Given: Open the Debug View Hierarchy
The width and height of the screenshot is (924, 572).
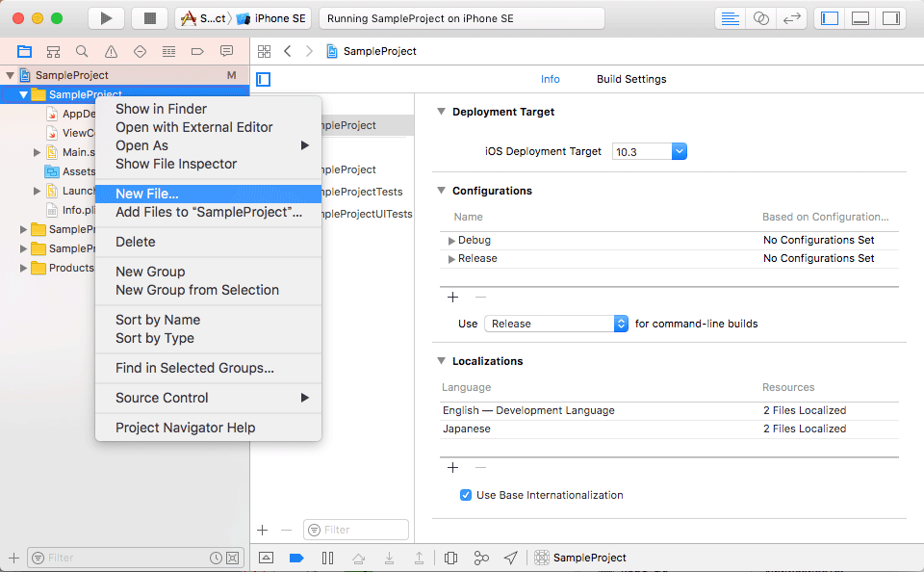Looking at the screenshot, I should point(450,558).
